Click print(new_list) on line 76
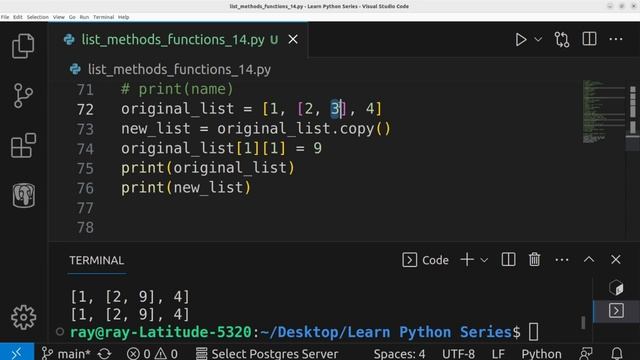640x360 pixels. [186, 188]
